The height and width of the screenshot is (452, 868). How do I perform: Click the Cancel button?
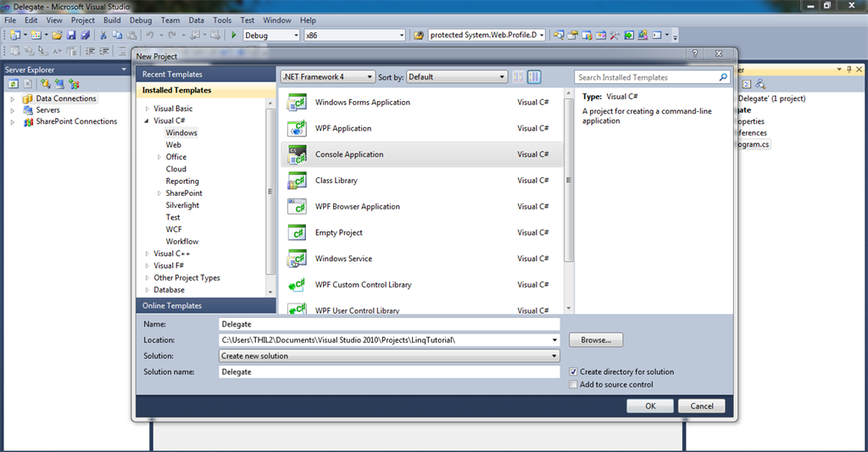click(701, 406)
